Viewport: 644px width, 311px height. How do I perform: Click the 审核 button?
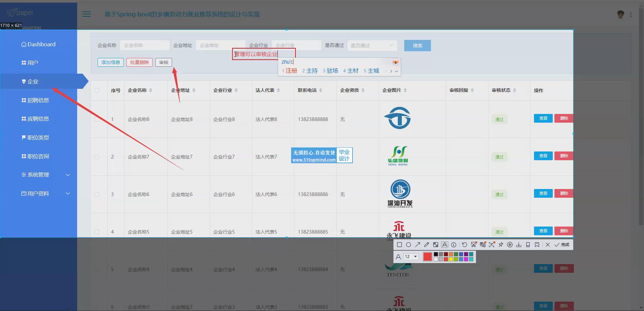tap(164, 62)
